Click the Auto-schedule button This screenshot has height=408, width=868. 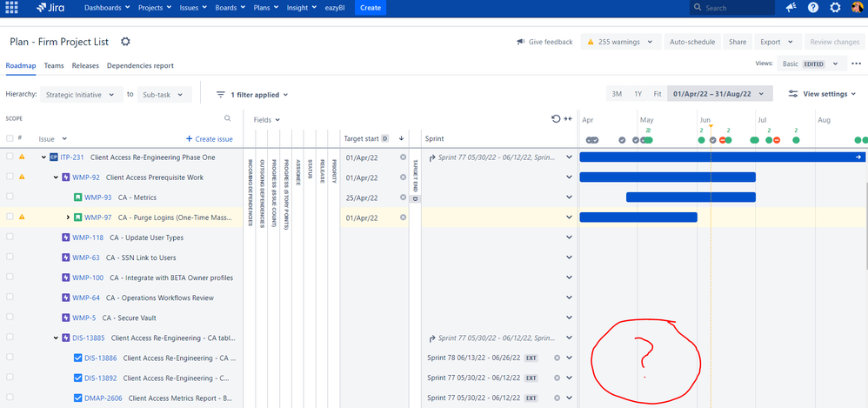691,42
